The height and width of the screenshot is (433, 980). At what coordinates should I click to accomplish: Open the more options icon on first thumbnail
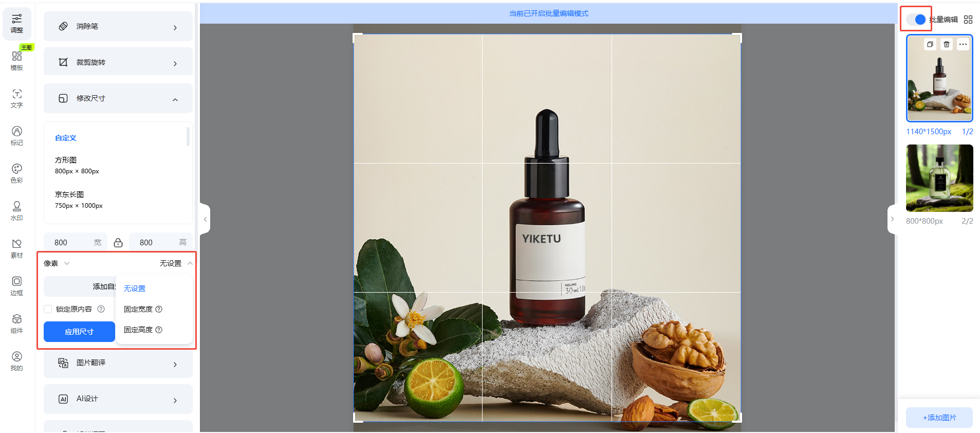[x=963, y=44]
